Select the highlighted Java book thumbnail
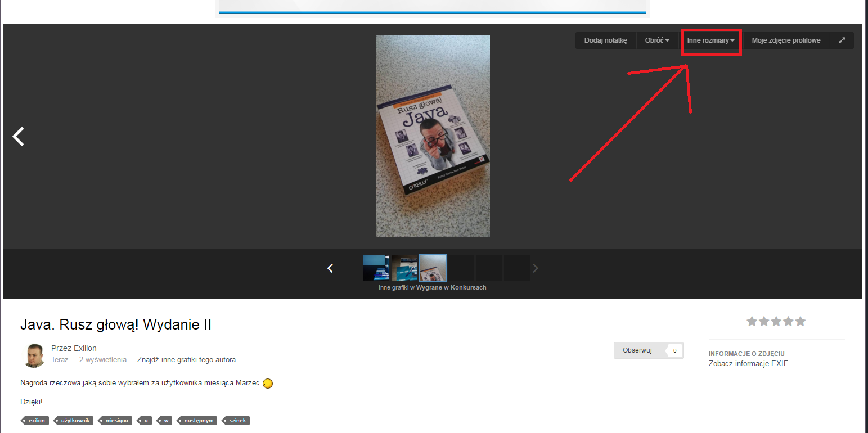 click(433, 268)
